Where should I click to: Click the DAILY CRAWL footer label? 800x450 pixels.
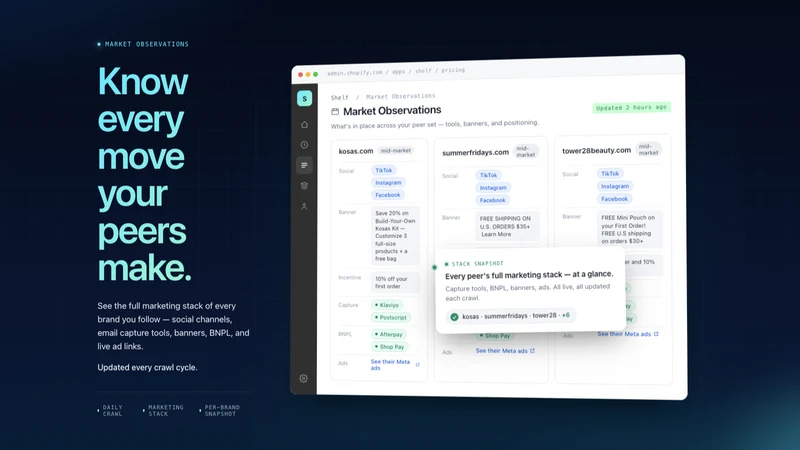pyautogui.click(x=113, y=411)
